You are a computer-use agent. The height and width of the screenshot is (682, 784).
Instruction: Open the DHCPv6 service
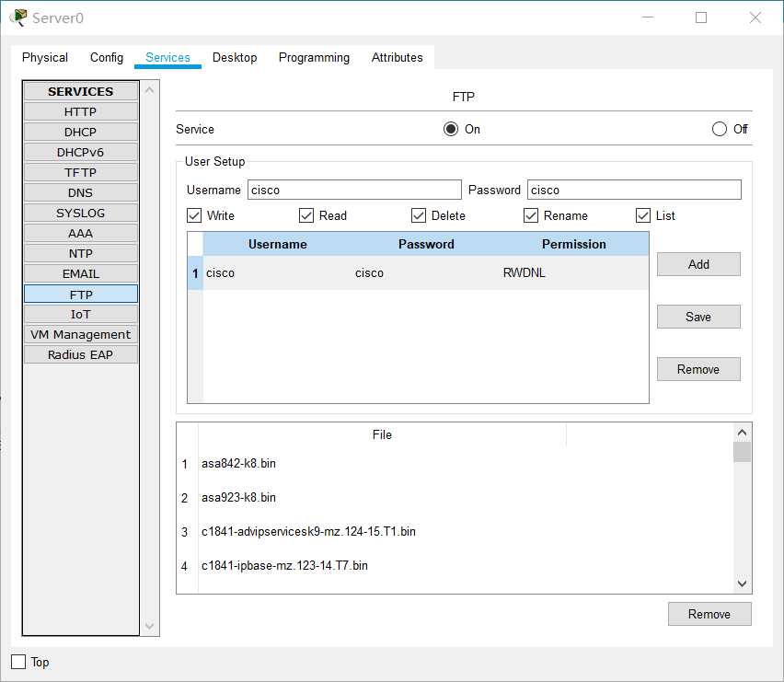[80, 152]
